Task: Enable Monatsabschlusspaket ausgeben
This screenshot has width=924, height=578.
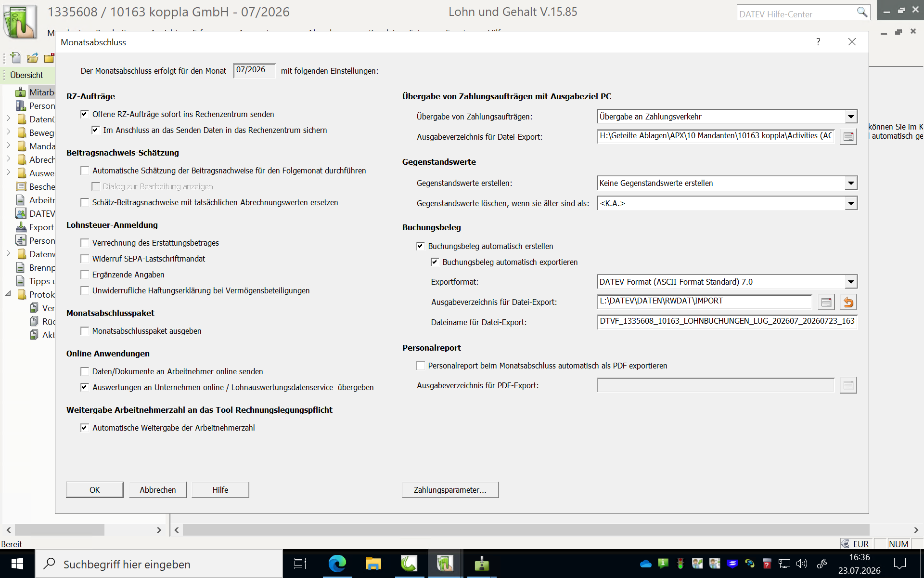Action: [x=85, y=331]
